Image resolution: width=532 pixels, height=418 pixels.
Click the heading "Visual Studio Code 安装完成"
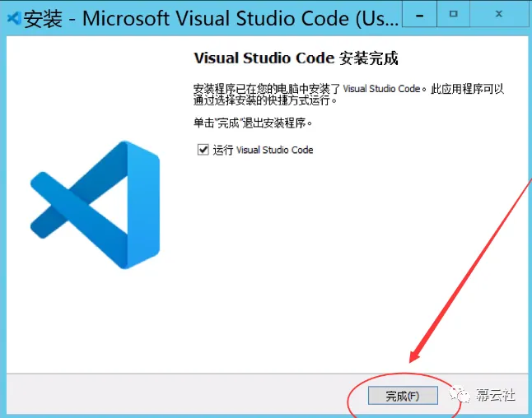pyautogui.click(x=296, y=58)
